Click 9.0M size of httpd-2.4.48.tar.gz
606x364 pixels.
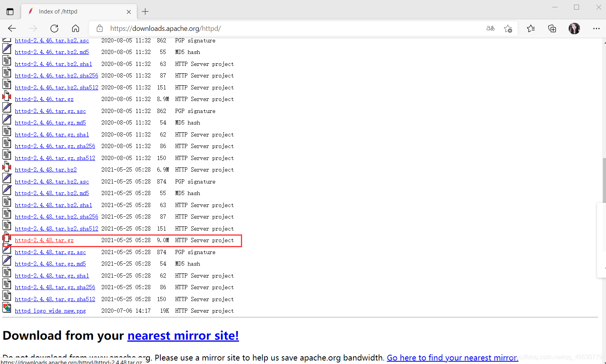pyautogui.click(x=163, y=240)
